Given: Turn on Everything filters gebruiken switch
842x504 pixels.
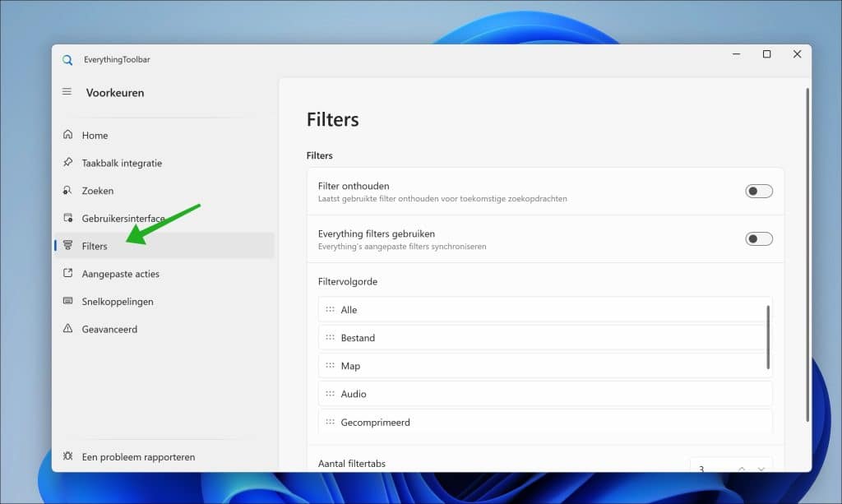Looking at the screenshot, I should pos(759,239).
